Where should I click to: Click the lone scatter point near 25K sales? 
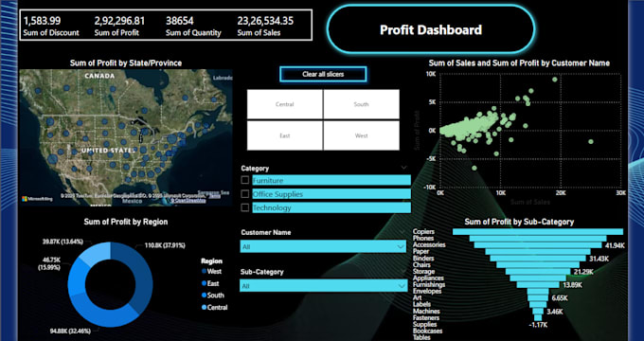coord(591,141)
